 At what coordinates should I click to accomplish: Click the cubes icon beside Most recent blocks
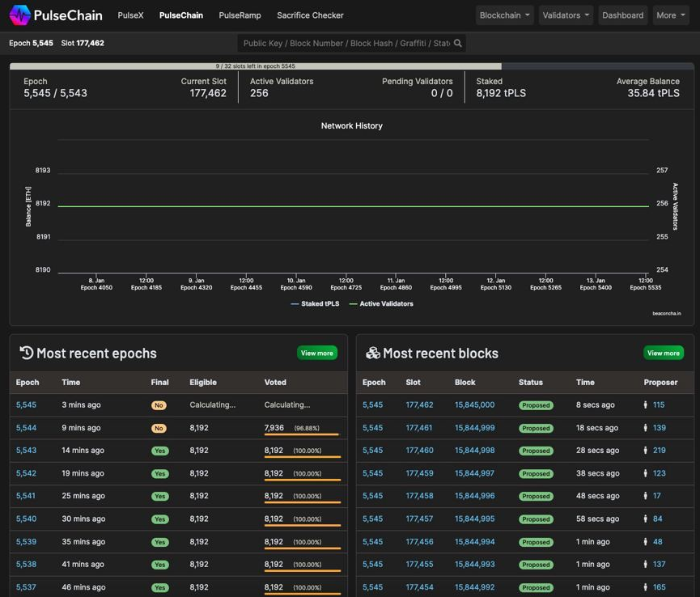click(x=373, y=353)
